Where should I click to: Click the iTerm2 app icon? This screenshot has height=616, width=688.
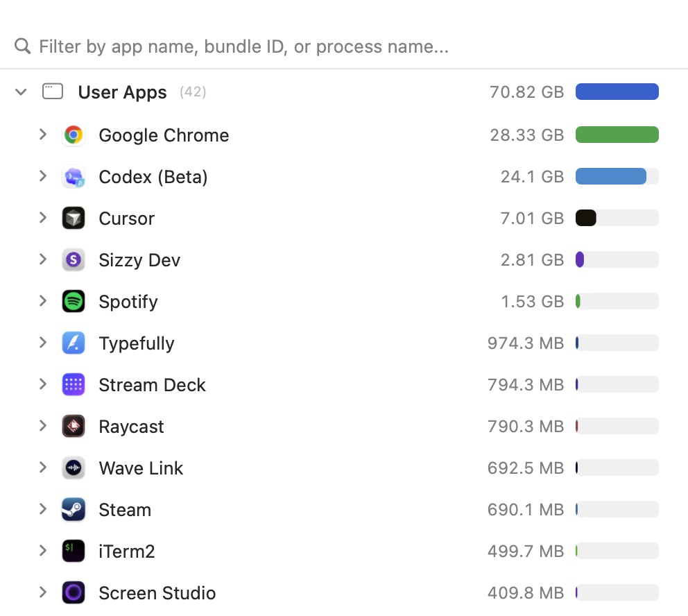(74, 551)
